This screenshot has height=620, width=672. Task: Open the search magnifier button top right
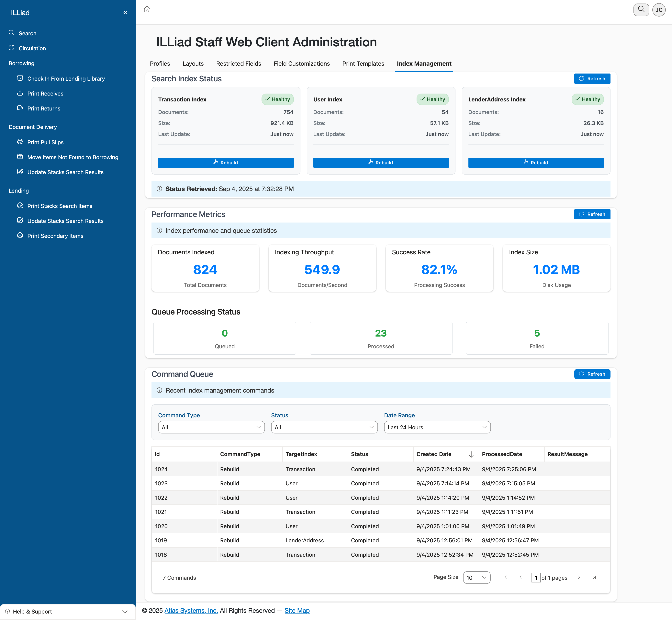point(641,9)
